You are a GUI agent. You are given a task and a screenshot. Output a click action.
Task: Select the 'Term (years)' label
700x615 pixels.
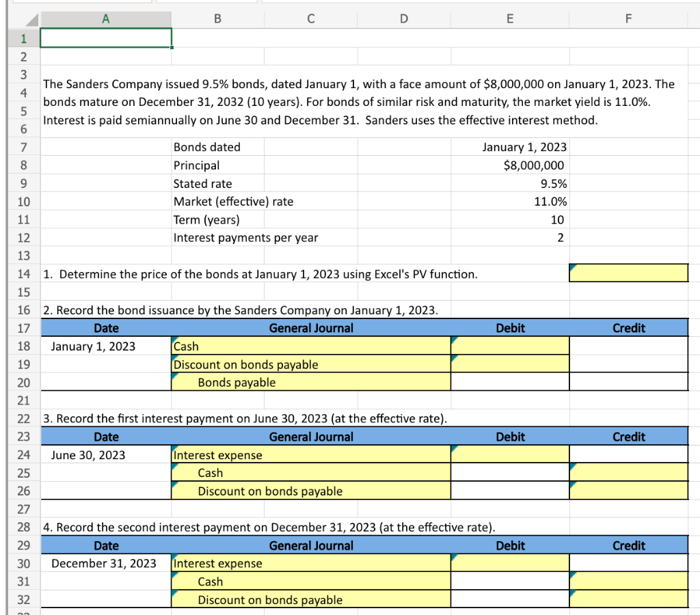(x=206, y=219)
